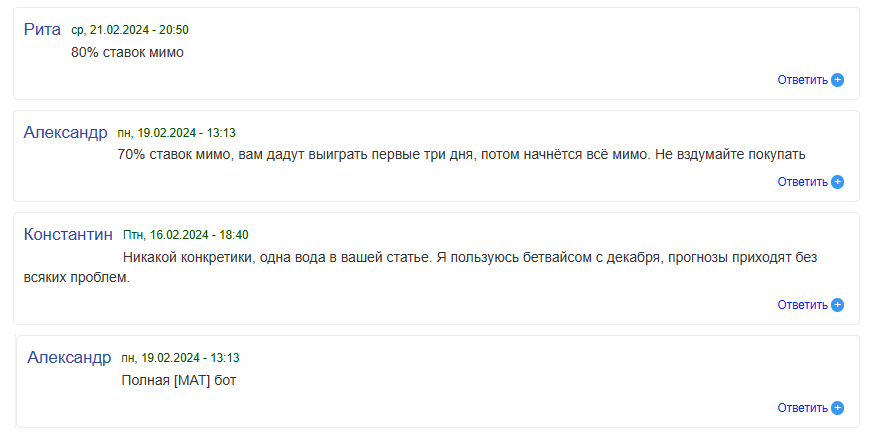The width and height of the screenshot is (877, 438).
Task: Reply to Константин's comment using 'Ответить'
Action: [x=802, y=305]
